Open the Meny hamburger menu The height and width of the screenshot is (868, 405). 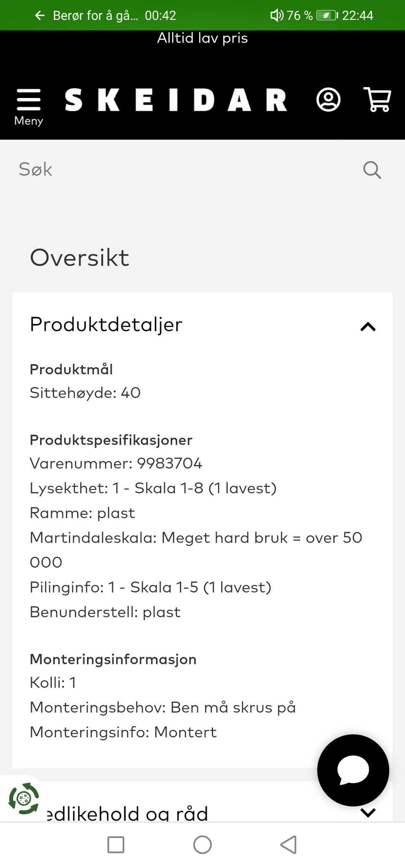[29, 106]
